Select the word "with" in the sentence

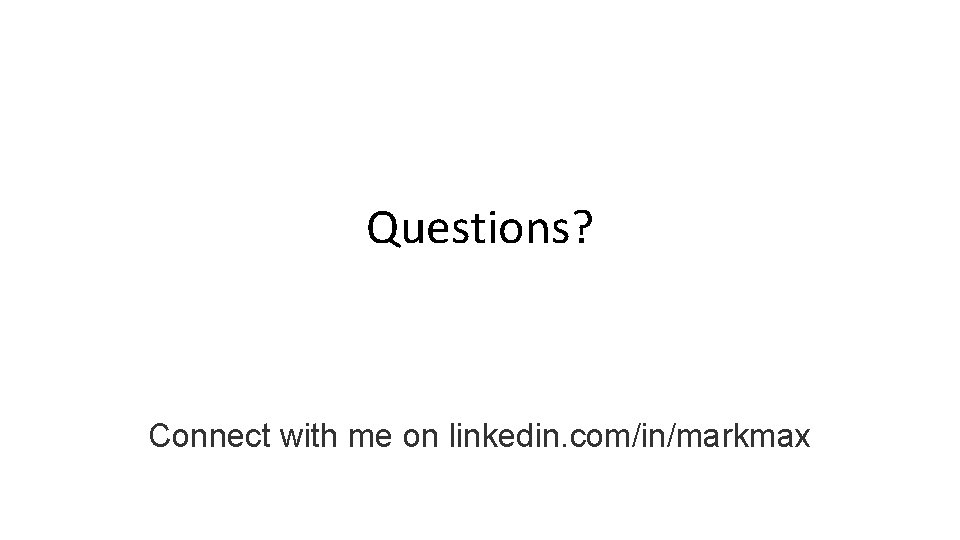tap(309, 436)
